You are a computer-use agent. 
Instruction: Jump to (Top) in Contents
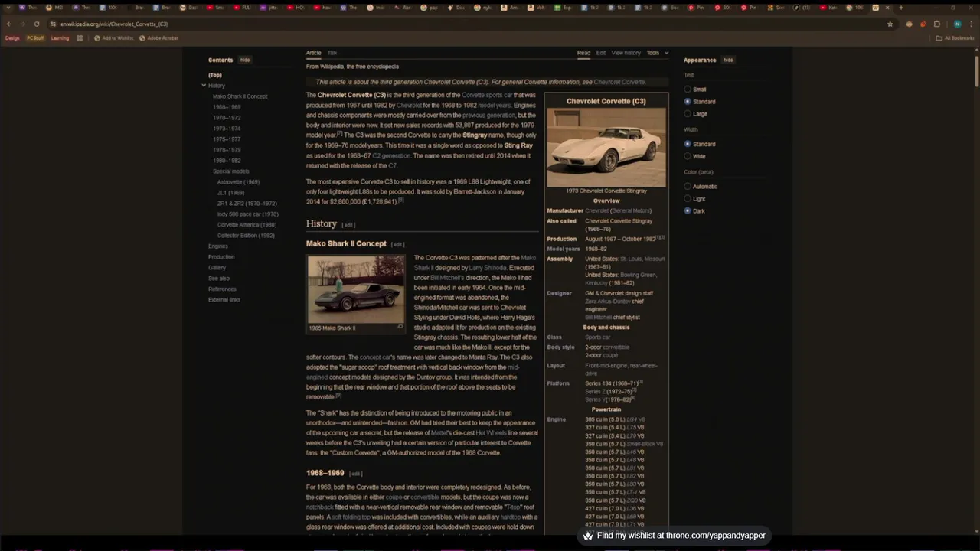[x=215, y=75]
